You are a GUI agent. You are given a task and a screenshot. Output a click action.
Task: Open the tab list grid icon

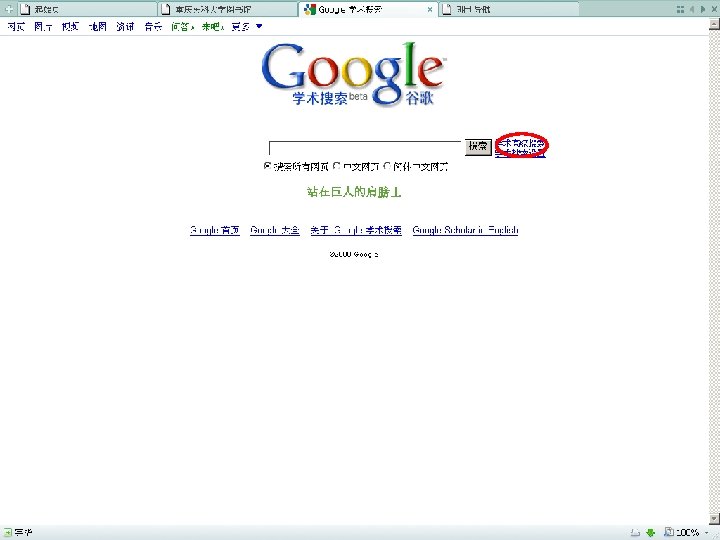[681, 9]
